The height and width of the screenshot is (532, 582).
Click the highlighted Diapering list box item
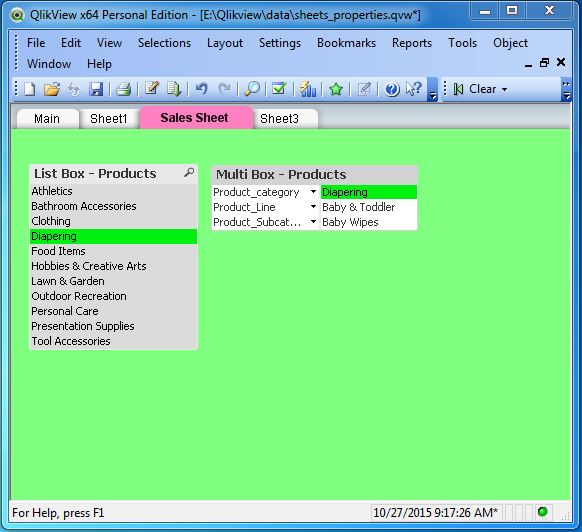[114, 236]
